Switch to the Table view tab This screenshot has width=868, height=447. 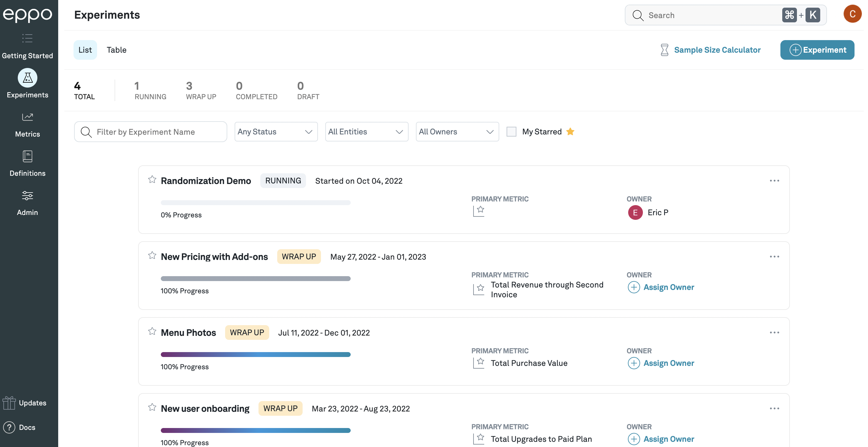click(117, 50)
